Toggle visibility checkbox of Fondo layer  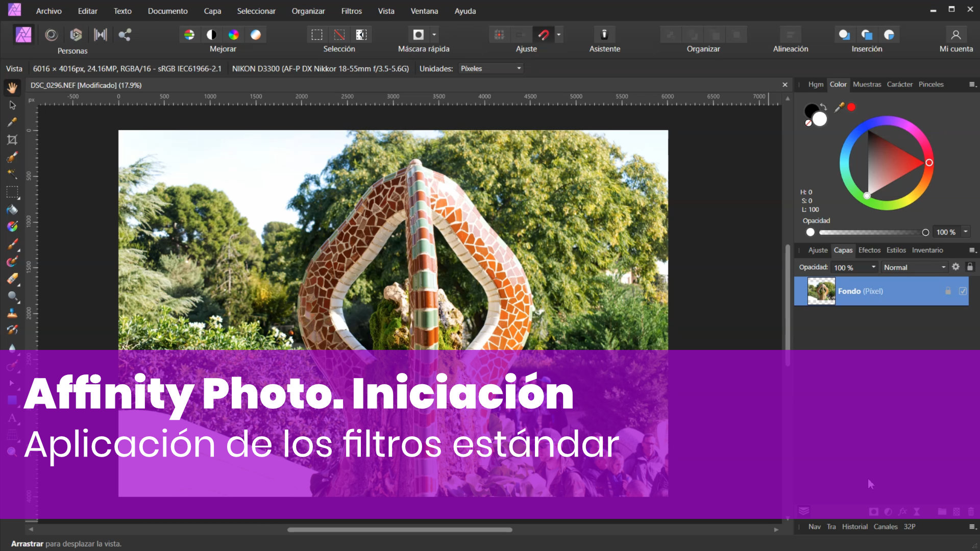pyautogui.click(x=963, y=291)
